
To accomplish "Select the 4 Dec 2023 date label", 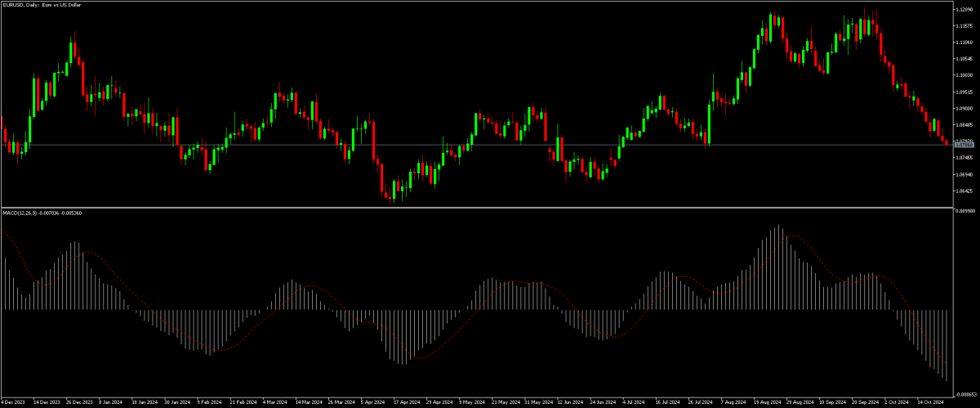I will click(14, 403).
